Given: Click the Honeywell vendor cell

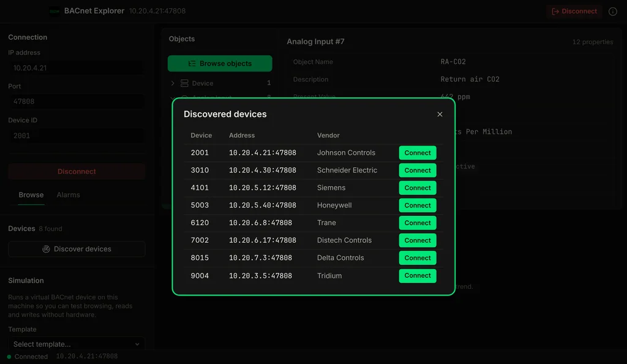Looking at the screenshot, I should tap(334, 206).
